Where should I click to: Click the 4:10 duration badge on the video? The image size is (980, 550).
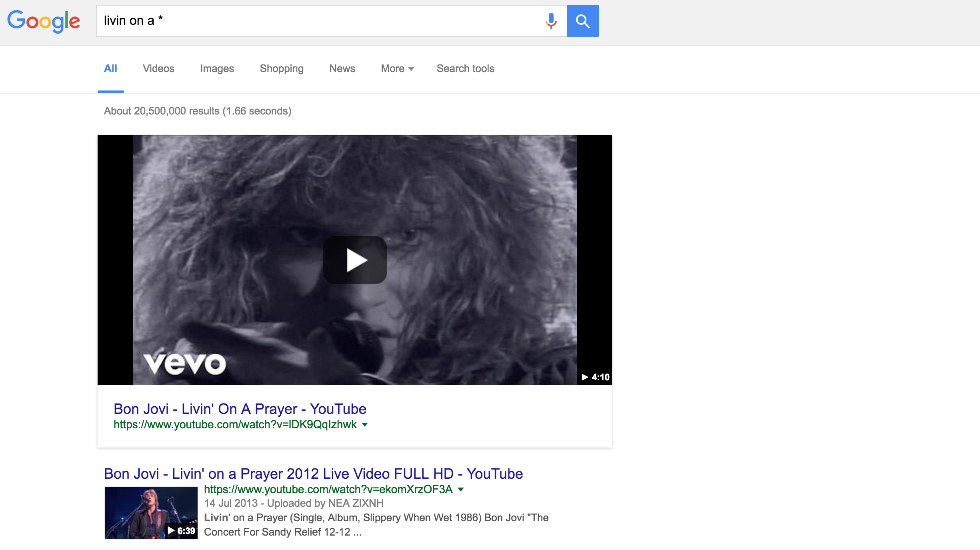tap(596, 377)
